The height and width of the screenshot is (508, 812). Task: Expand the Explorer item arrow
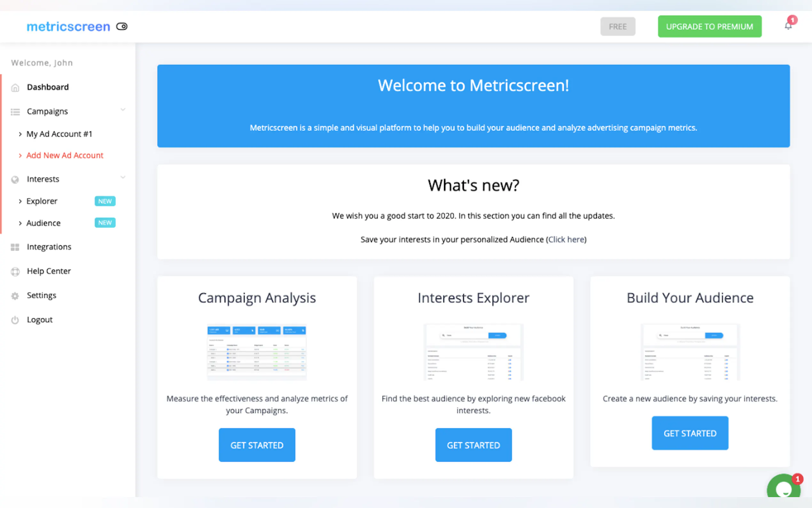(20, 201)
